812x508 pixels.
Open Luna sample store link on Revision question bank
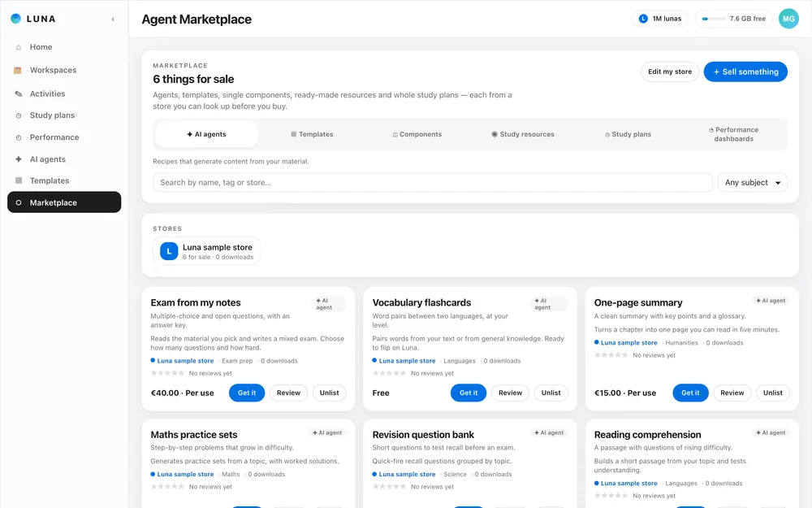coord(407,475)
